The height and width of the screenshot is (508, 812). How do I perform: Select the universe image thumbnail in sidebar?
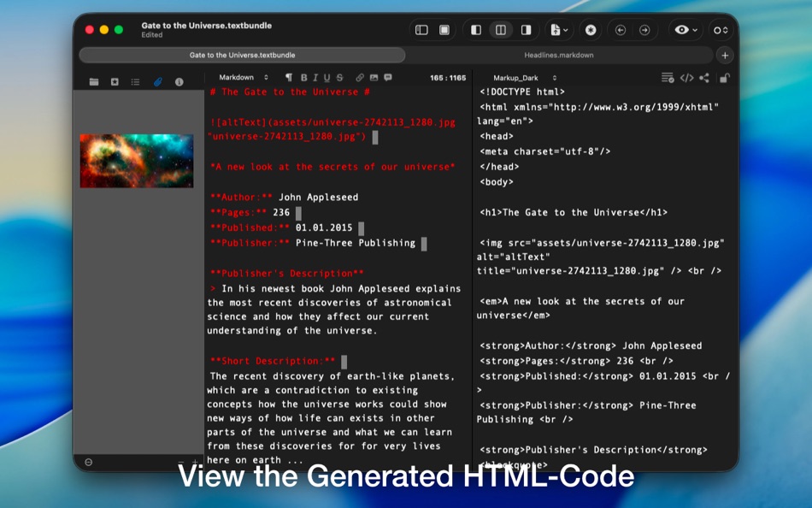tap(137, 161)
